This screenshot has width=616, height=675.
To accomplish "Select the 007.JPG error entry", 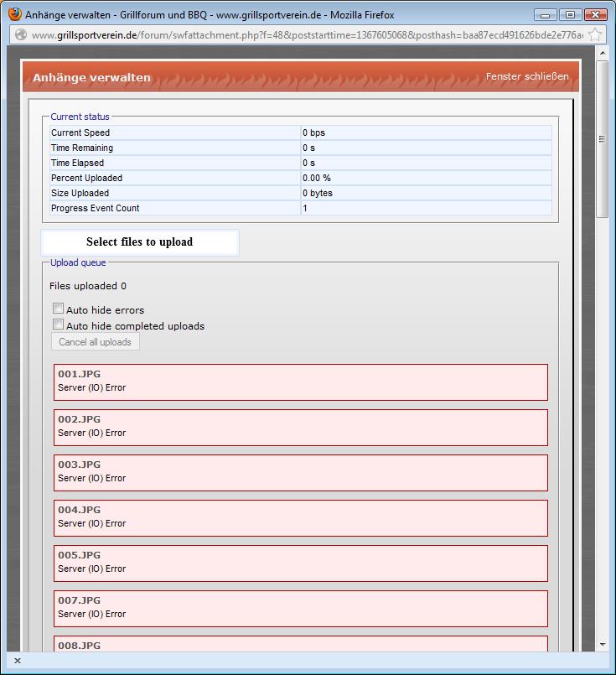I will point(301,609).
